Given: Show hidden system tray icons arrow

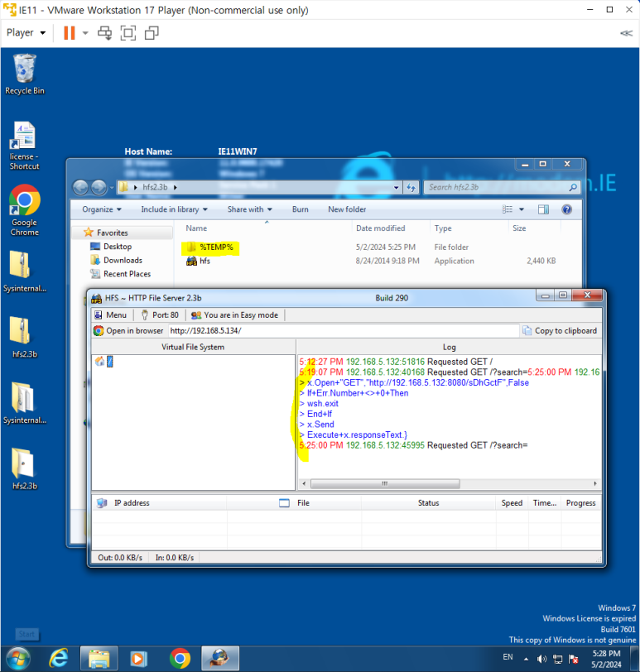Looking at the screenshot, I should pyautogui.click(x=526, y=659).
